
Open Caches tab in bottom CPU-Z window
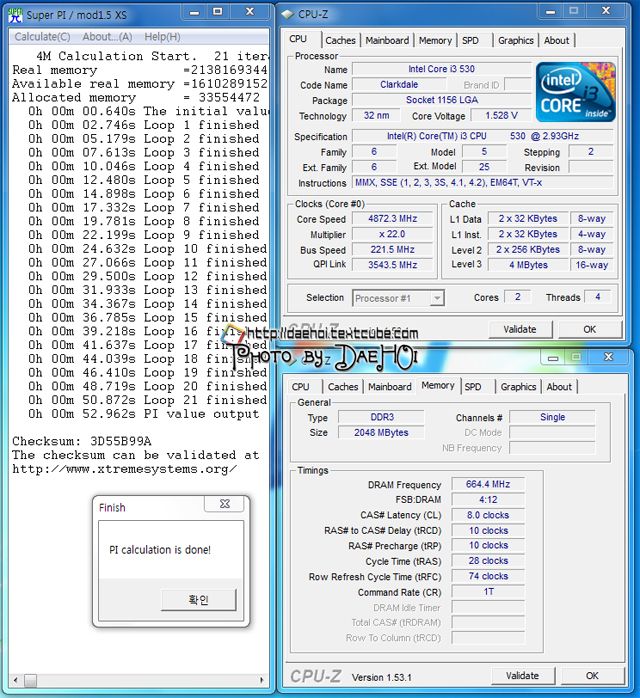click(x=343, y=387)
